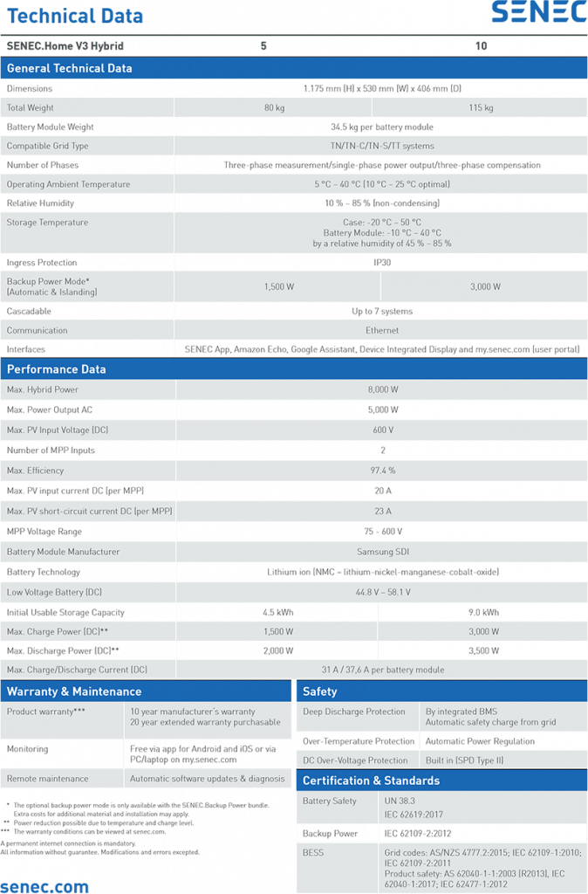The image size is (588, 894).
Task: Click '31 A / 37,6 A per battery module'
Action: pyautogui.click(x=382, y=670)
